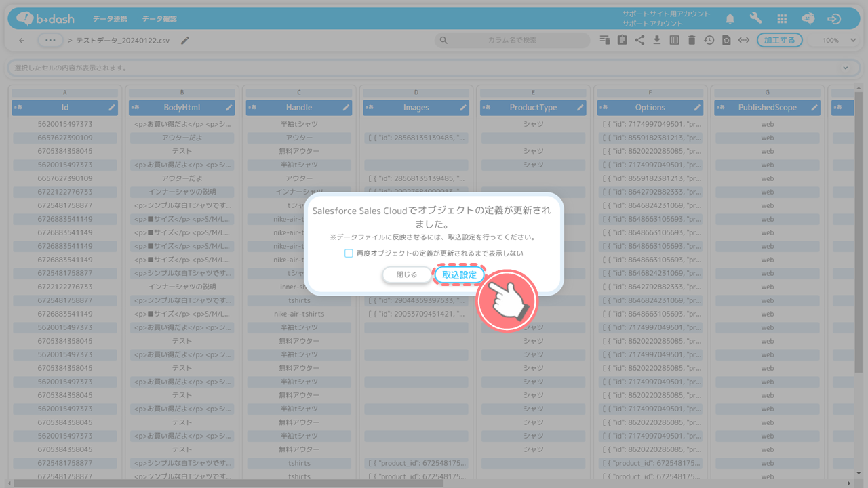Click the horizontal scrollbar at bottom
This screenshot has height=488, width=868.
click(227, 483)
